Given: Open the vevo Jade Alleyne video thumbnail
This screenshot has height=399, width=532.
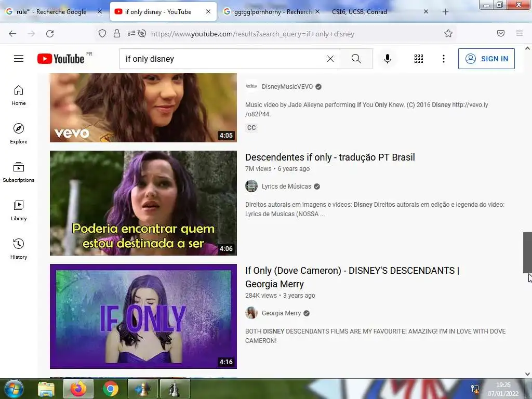Looking at the screenshot, I should coord(143,108).
